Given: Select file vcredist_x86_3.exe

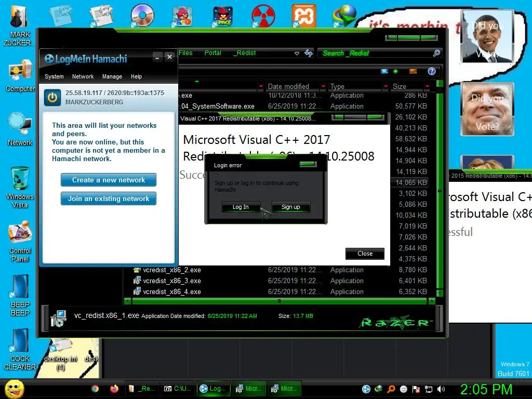Looking at the screenshot, I should [x=172, y=281].
